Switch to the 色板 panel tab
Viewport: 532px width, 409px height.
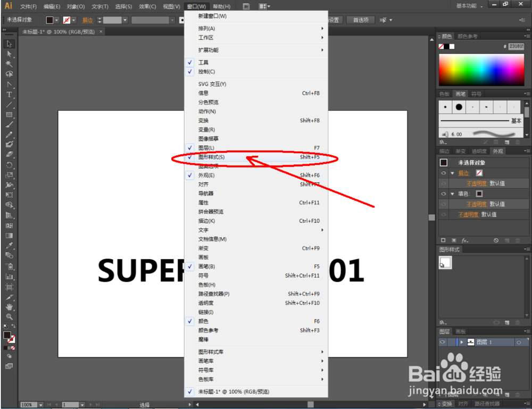point(444,94)
